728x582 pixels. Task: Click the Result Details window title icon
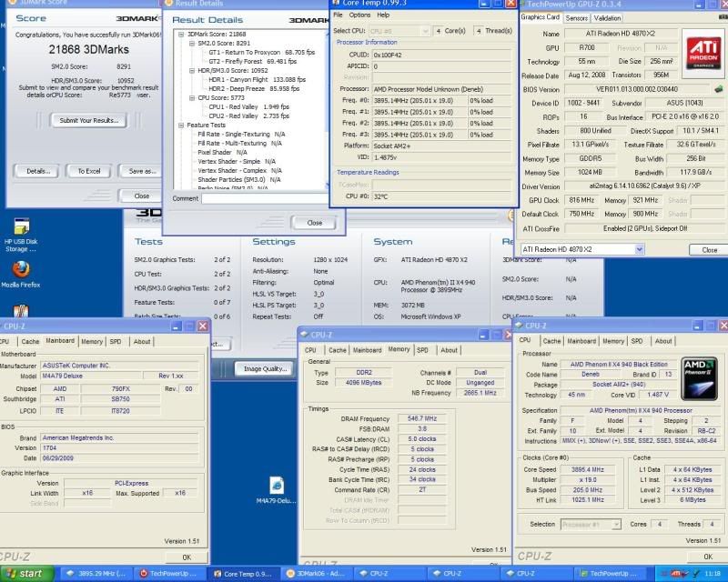click(169, 4)
